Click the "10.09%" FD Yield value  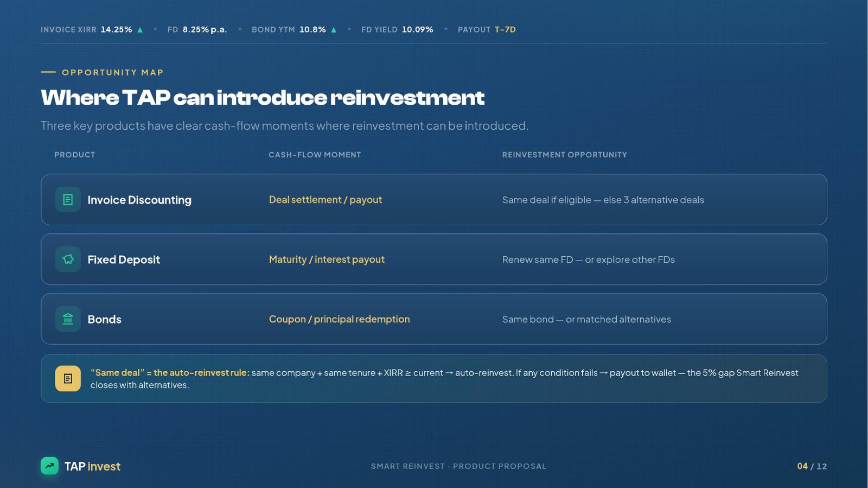tap(417, 30)
